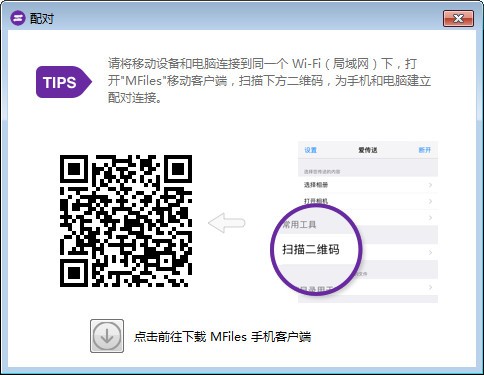Viewport: 484px width, 375px height.
Task: Click the download arrow icon button
Action: (x=107, y=336)
